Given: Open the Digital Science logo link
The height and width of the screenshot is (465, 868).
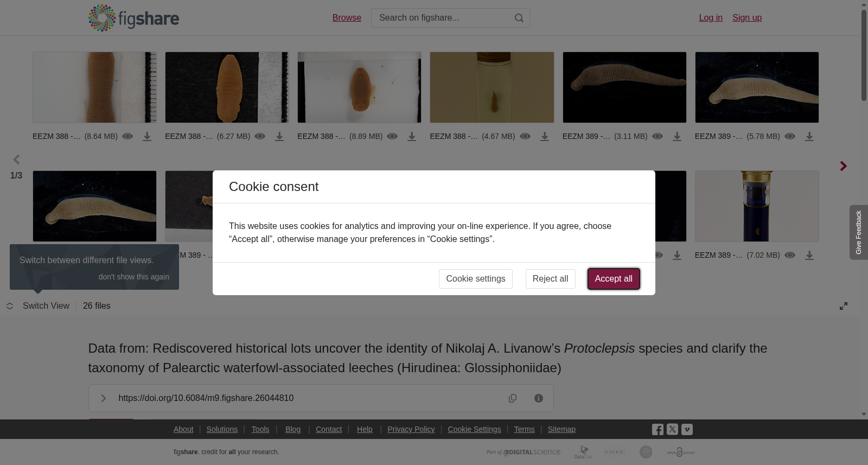Looking at the screenshot, I should (524, 452).
